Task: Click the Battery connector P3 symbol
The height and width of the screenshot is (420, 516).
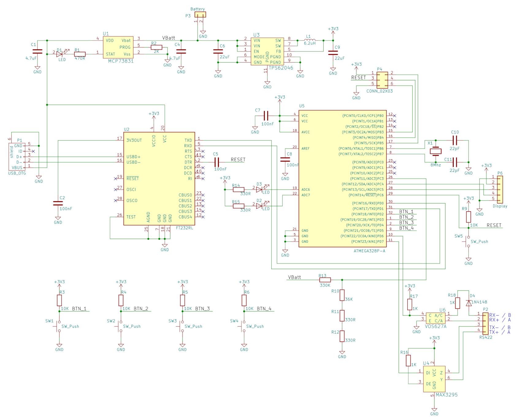Action: pyautogui.click(x=200, y=14)
